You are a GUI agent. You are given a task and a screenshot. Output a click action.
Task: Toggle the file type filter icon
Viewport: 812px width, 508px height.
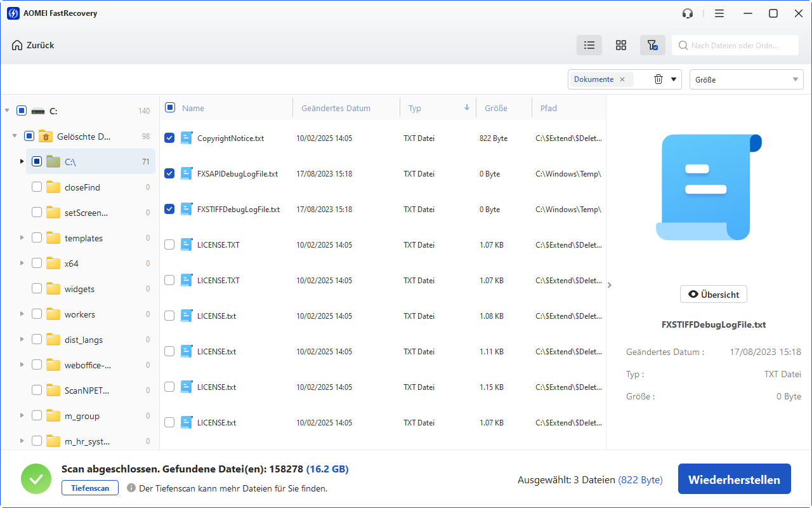coord(653,45)
